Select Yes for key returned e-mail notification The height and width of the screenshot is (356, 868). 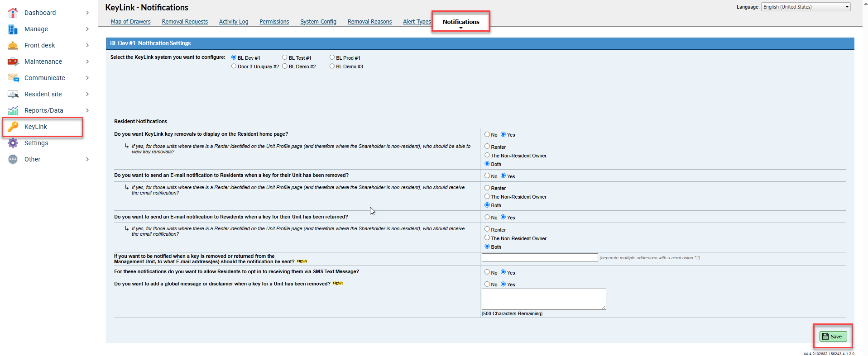click(x=503, y=217)
